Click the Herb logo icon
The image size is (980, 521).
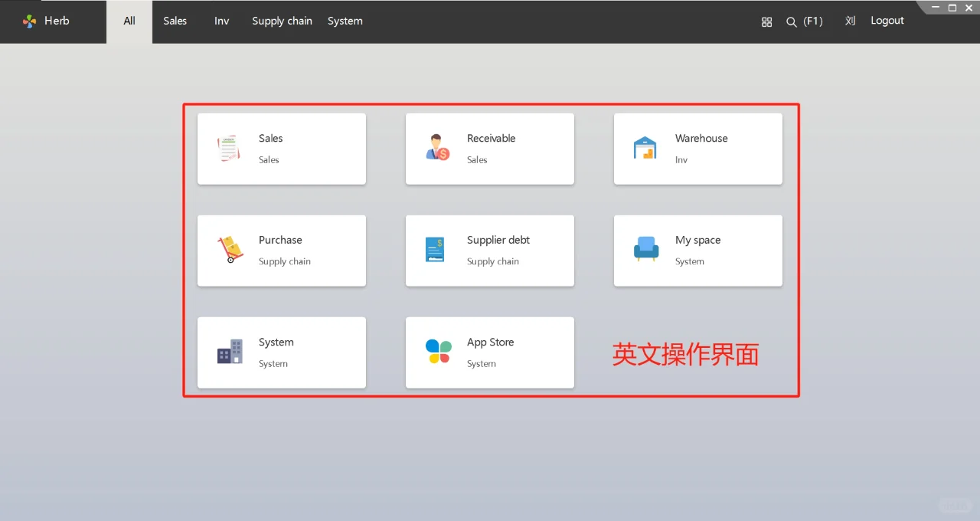pos(29,21)
